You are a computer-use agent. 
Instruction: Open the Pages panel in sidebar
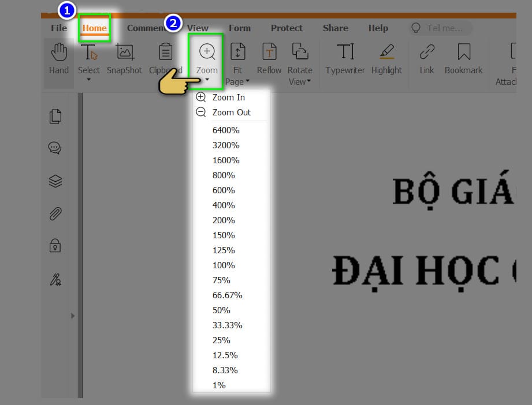tap(55, 117)
